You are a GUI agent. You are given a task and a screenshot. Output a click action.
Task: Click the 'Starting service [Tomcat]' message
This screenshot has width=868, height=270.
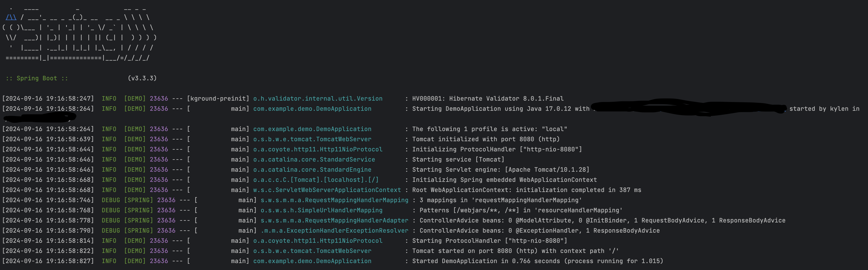click(x=458, y=159)
